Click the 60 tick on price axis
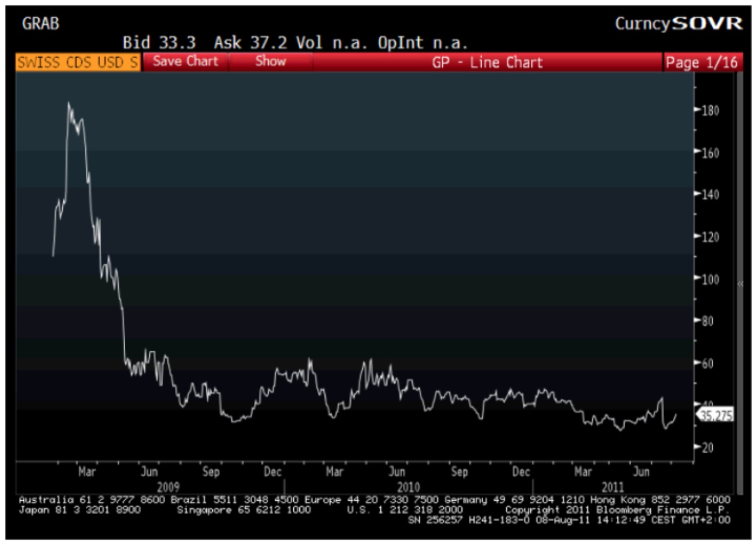 coord(707,363)
